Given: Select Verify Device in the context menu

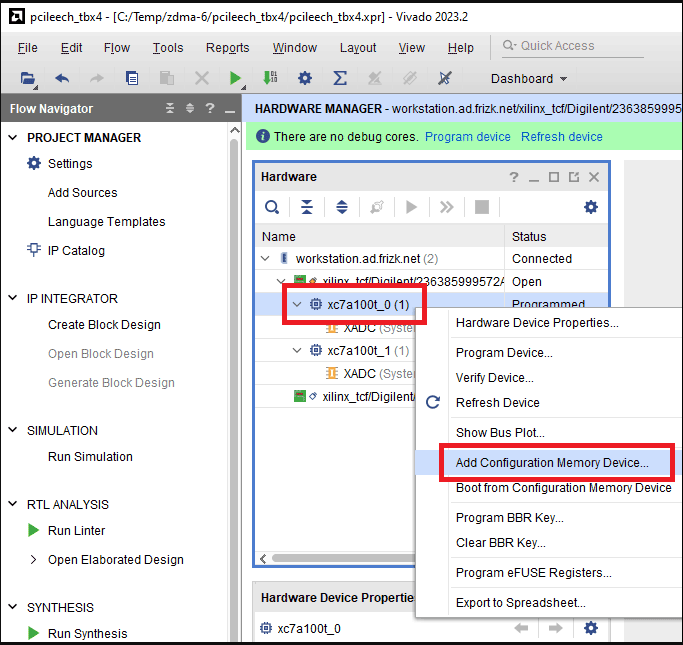Looking at the screenshot, I should [494, 378].
